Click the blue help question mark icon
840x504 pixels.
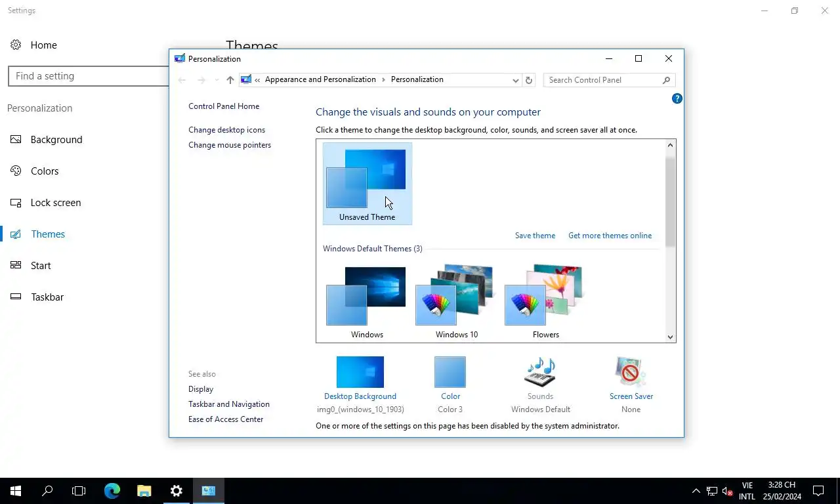(677, 98)
